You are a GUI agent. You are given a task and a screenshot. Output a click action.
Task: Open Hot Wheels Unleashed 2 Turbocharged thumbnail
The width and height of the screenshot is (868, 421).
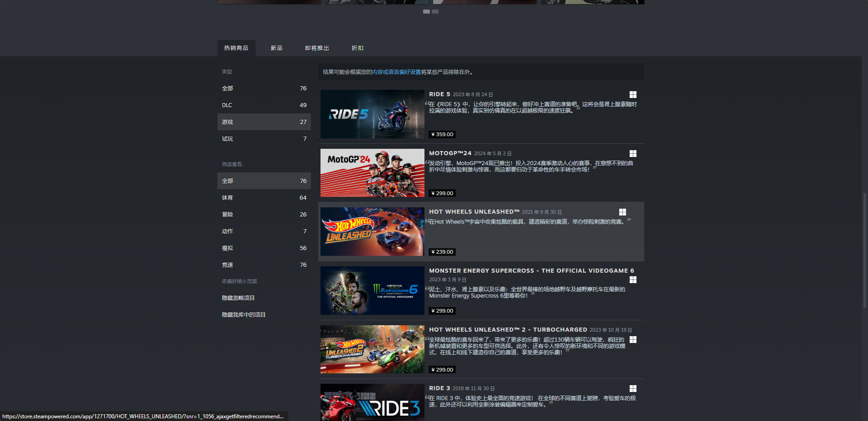click(372, 349)
